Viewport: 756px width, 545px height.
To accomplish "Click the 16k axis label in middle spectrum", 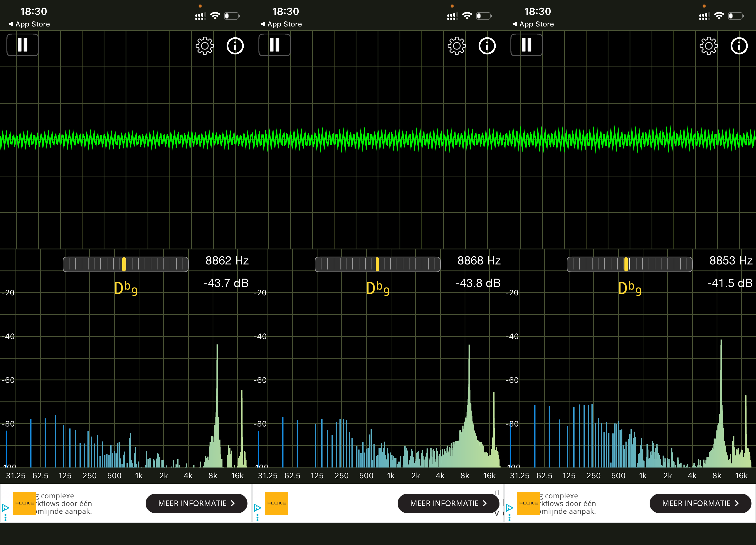I will 489,476.
